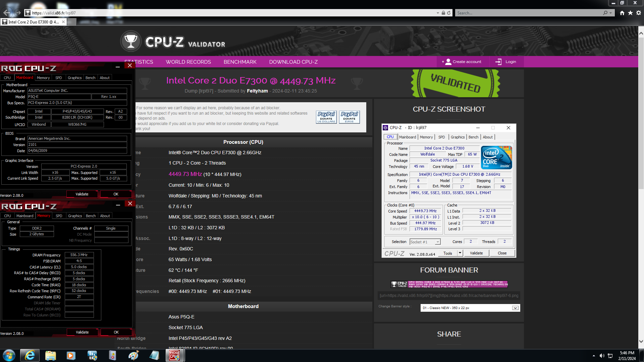Screen dimensions: 644x362
Task: Click the 4449.73 MHz frequency value
Action: (x=185, y=174)
